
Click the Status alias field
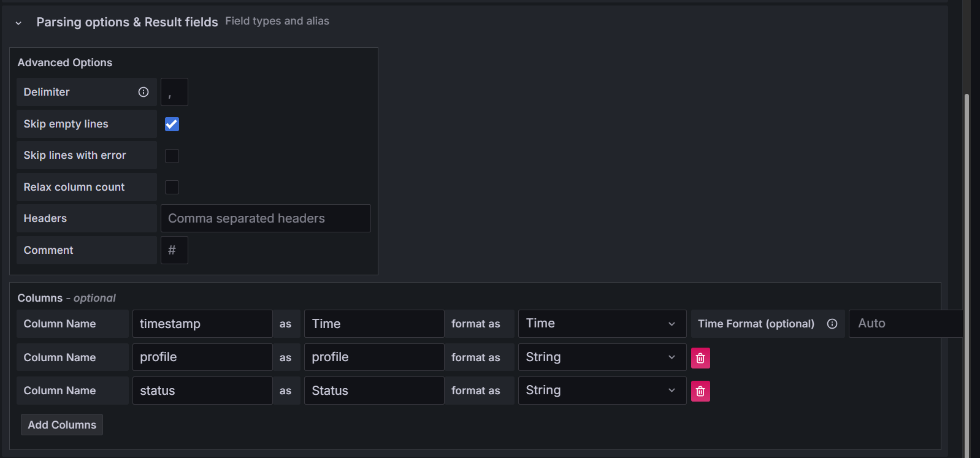click(x=374, y=391)
